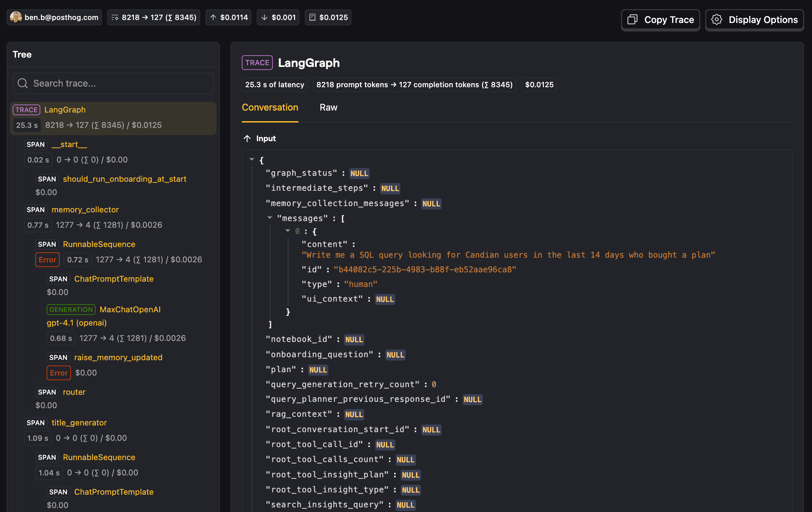Screen dimensions: 812x512
Task: Click the input cost up-arrow icon at $0.0114
Action: tap(213, 18)
